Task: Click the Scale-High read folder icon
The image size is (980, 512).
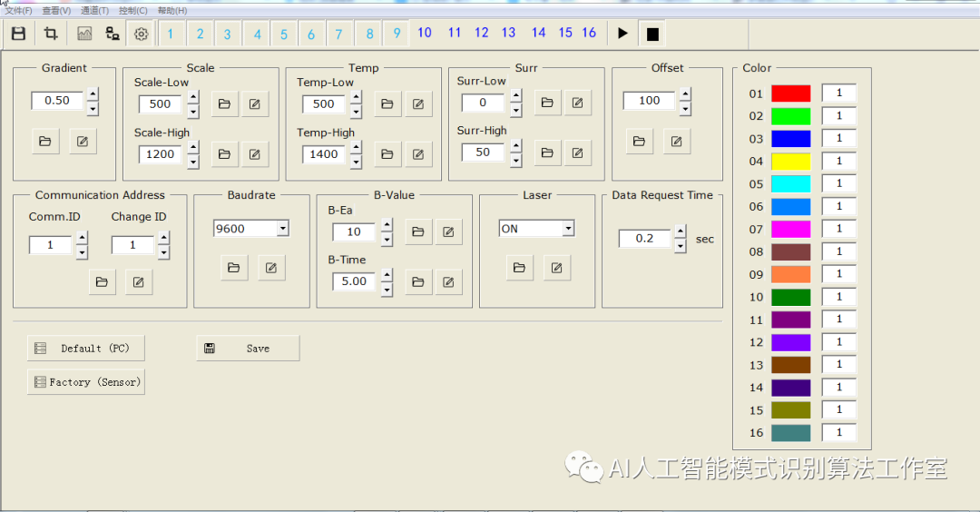Action: [224, 153]
